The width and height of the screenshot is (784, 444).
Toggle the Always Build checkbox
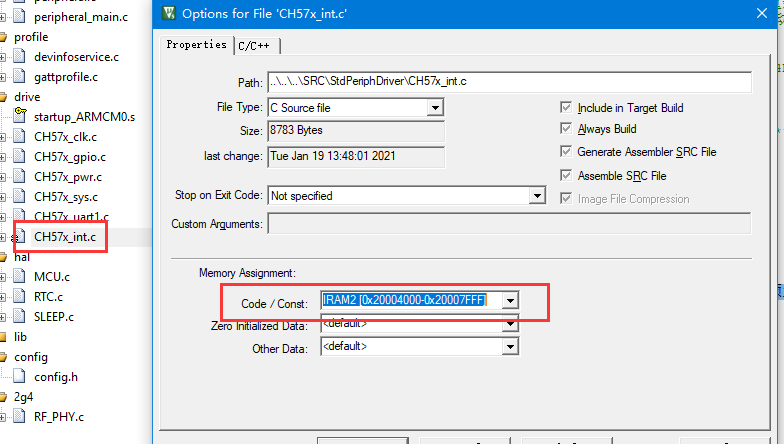(x=567, y=129)
